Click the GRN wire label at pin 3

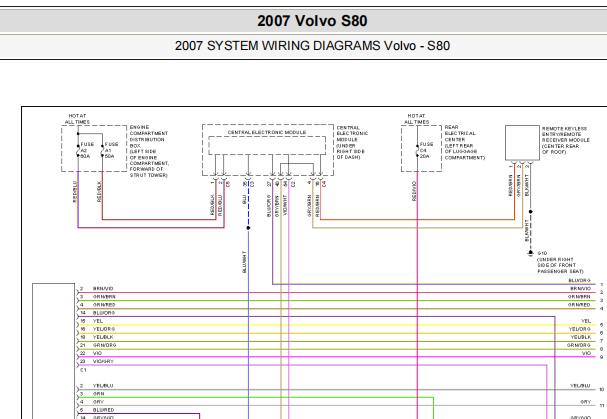98,394
